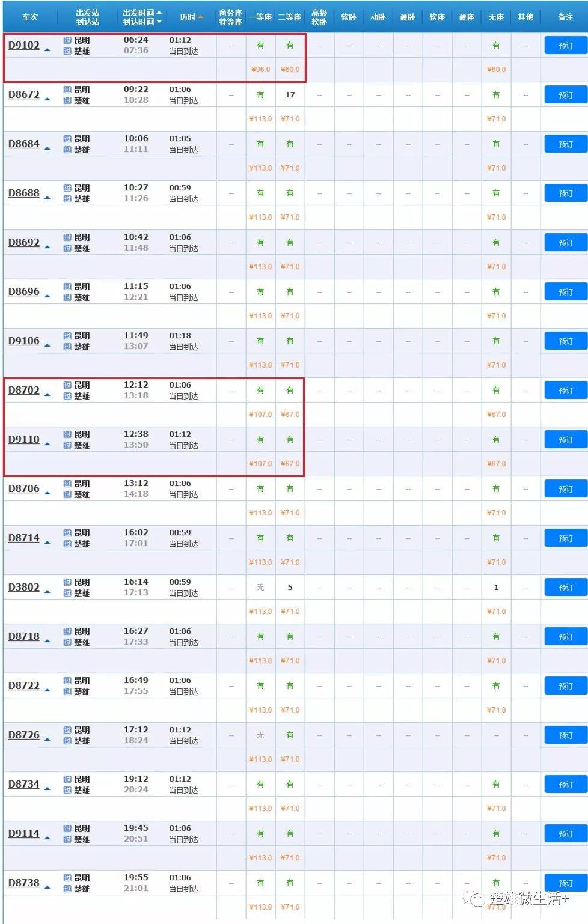Click second-class price ¥60.0 under D9102
Screen dimensions: 588x924
[x=290, y=70]
